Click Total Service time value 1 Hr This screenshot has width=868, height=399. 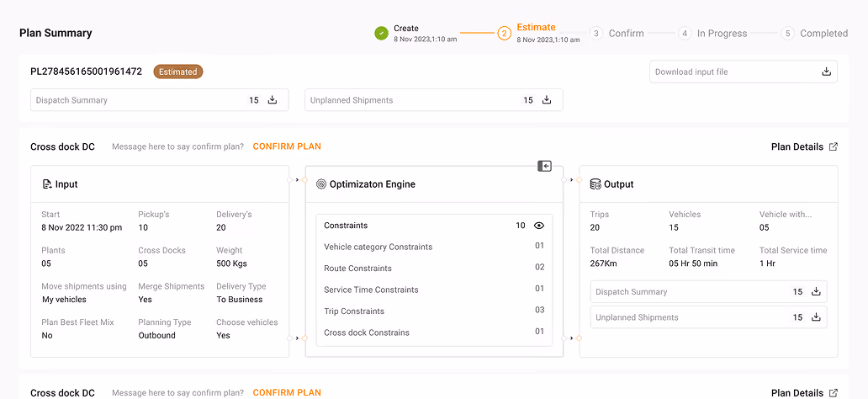[767, 263]
